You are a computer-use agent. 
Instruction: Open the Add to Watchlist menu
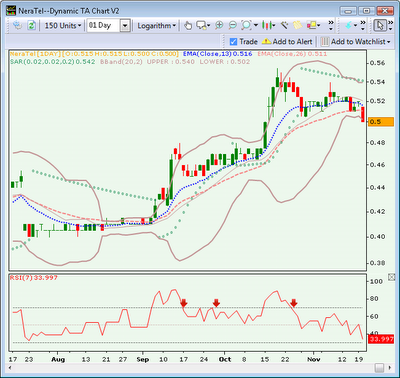(x=356, y=42)
